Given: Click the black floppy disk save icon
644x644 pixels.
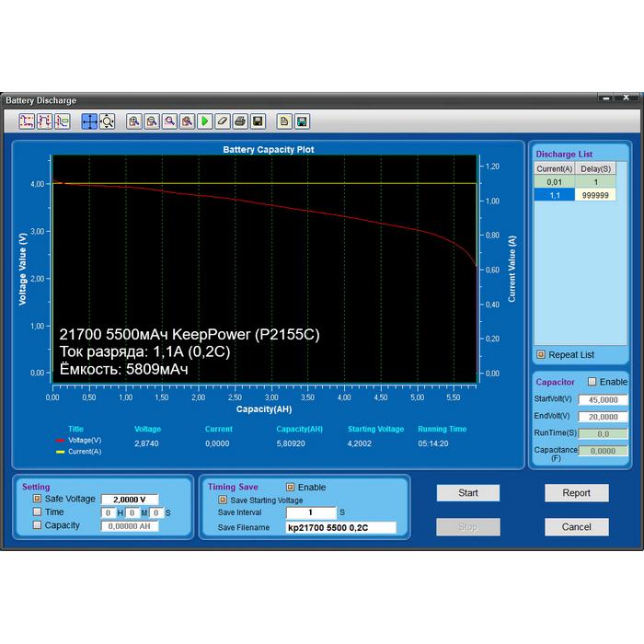Looking at the screenshot, I should coord(258,121).
